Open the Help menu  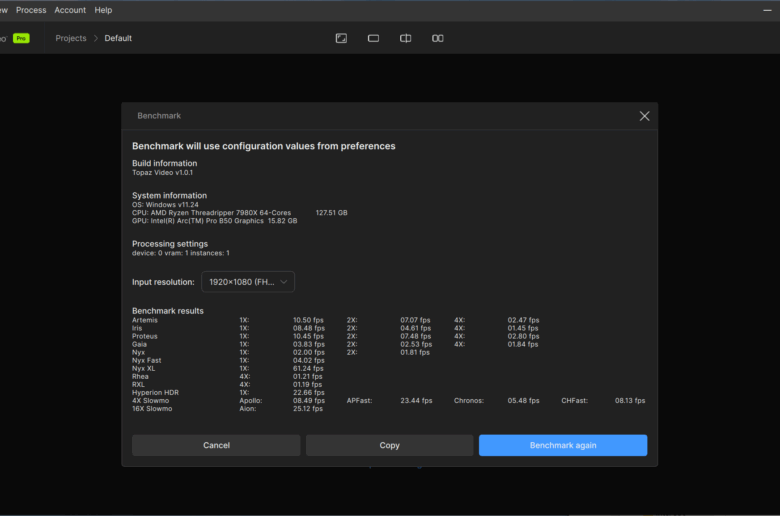coord(103,10)
